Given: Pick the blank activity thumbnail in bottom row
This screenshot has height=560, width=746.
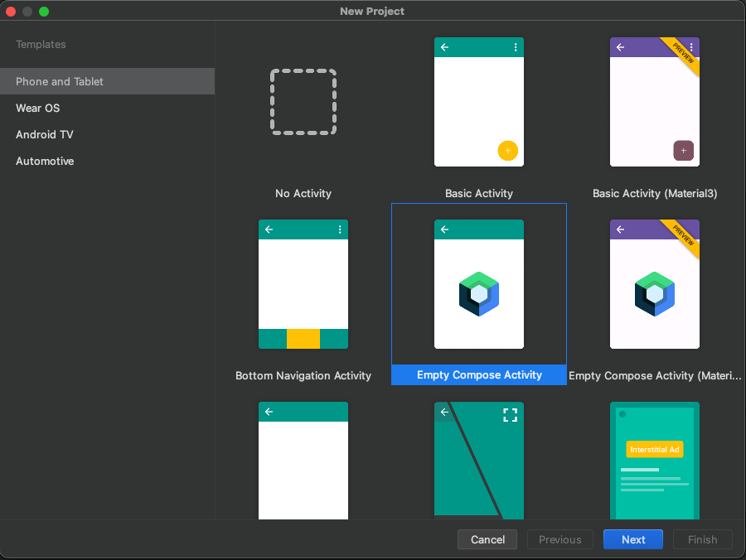Looking at the screenshot, I should (303, 461).
